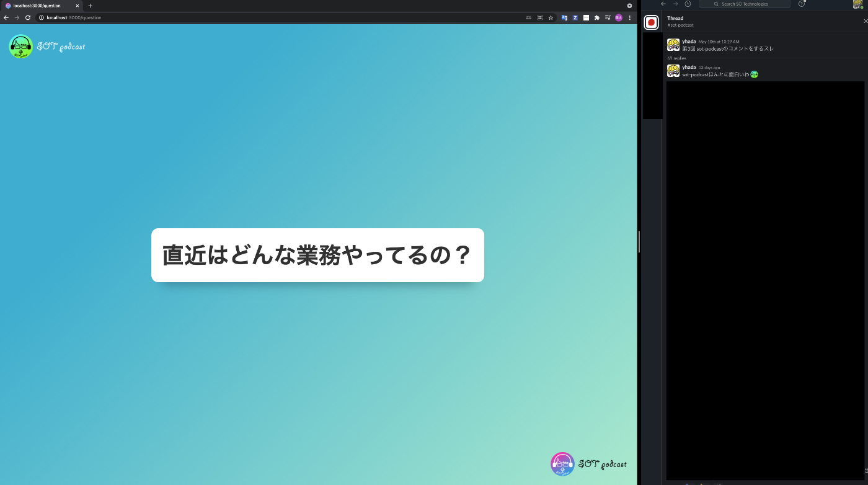The height and width of the screenshot is (485, 868).
Task: Click yhada name on 13 days ago reply
Action: point(689,67)
